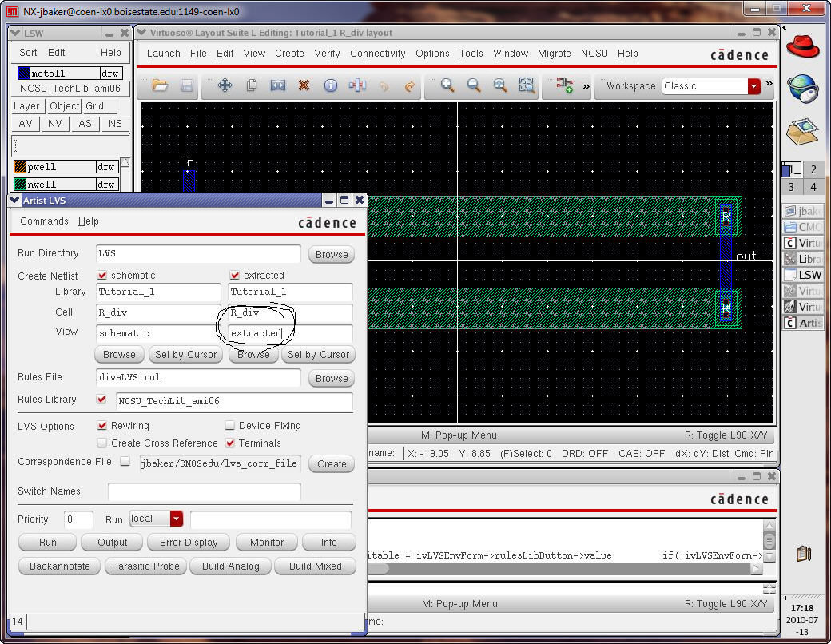The width and height of the screenshot is (831, 644).
Task: Select the Move tool icon
Action: pyautogui.click(x=225, y=85)
